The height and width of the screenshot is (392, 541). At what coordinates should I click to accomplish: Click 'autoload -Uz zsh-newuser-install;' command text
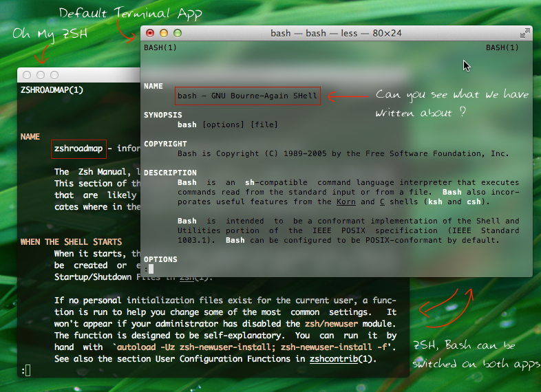196,347
